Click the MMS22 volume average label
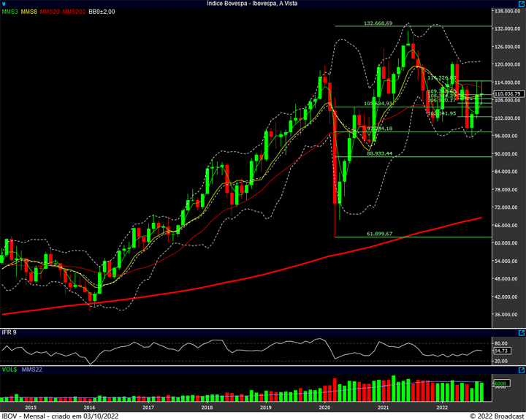This screenshot has width=526, height=420. [32, 371]
